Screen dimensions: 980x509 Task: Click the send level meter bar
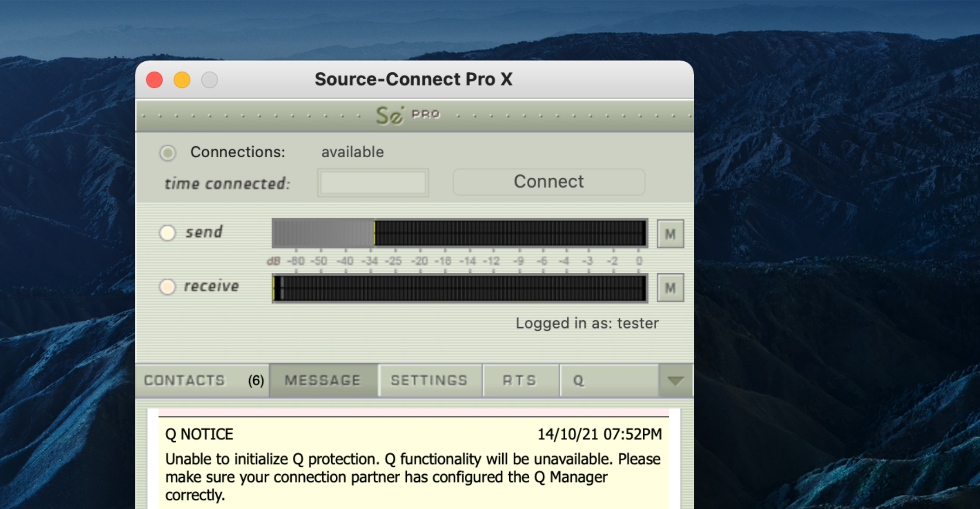tap(459, 232)
